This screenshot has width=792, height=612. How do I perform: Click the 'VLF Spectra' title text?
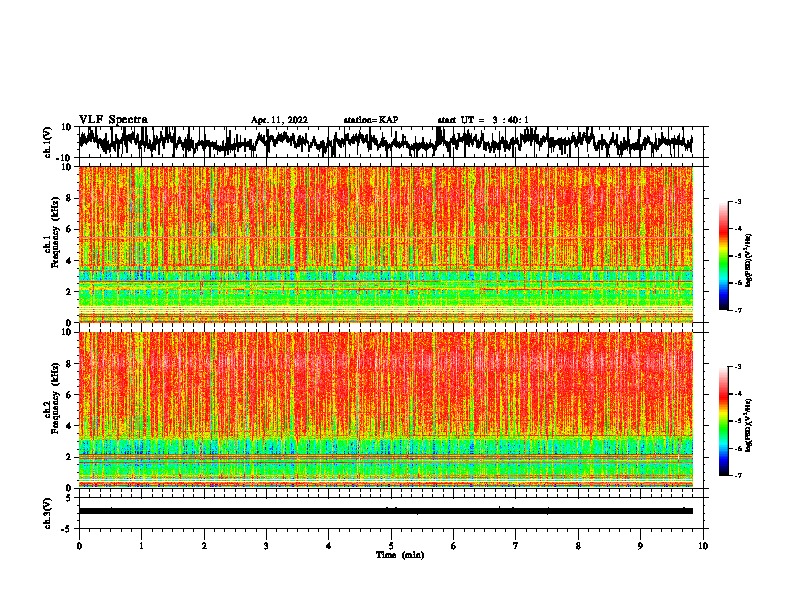click(113, 120)
